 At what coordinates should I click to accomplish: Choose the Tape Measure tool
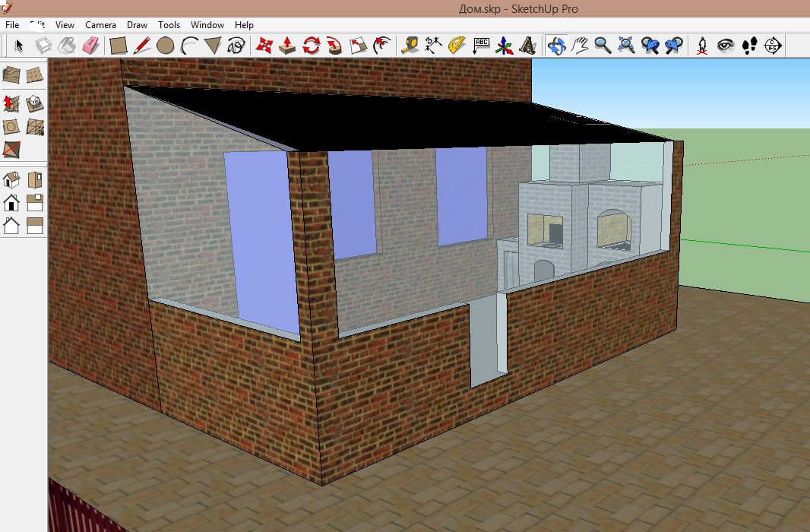[x=410, y=46]
